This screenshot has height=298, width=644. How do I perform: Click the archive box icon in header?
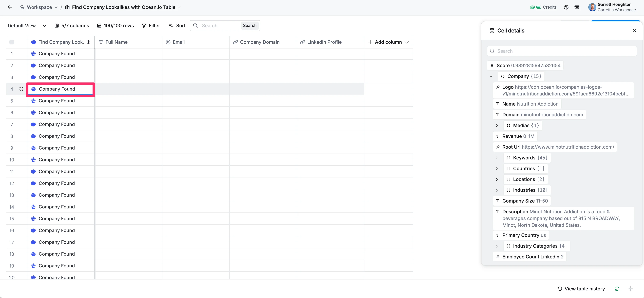577,7
